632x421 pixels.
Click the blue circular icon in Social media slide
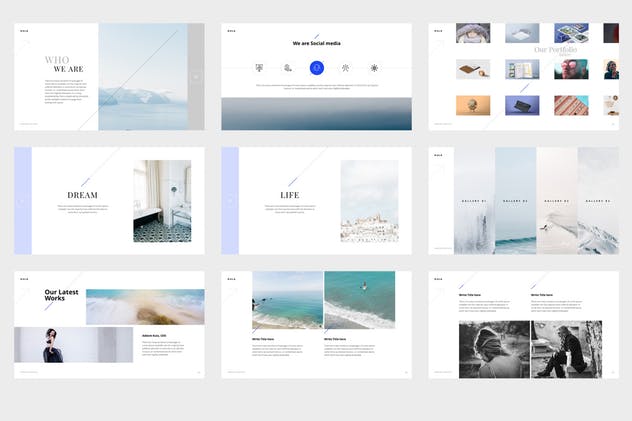pyautogui.click(x=316, y=68)
